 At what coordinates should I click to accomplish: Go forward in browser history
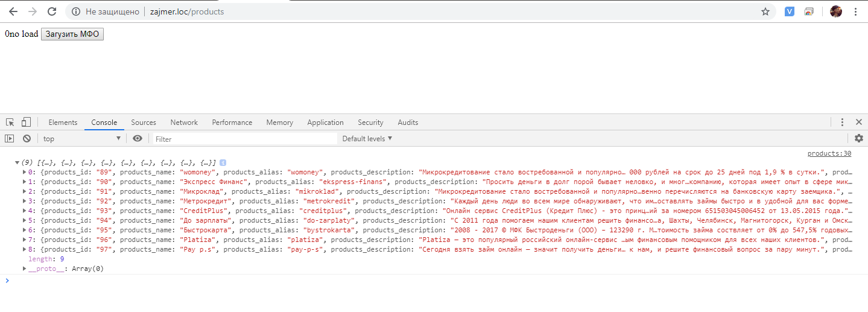point(33,11)
